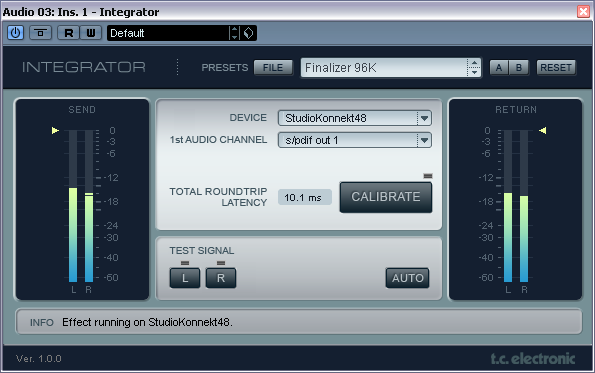Enable Read automation R button

click(69, 33)
